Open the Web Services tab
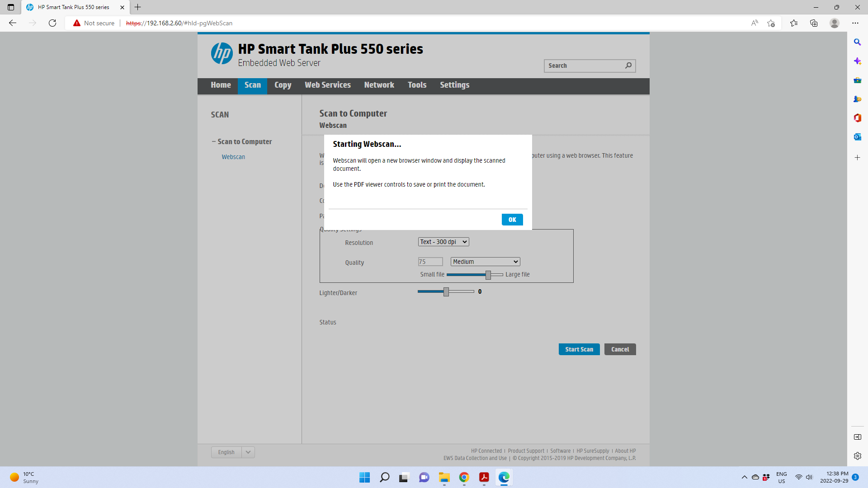 327,85
